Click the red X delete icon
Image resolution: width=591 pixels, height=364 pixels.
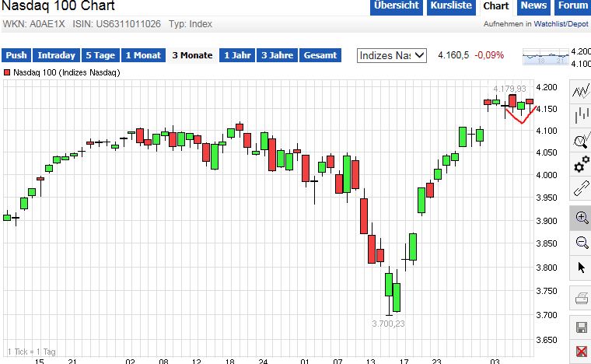point(580,352)
